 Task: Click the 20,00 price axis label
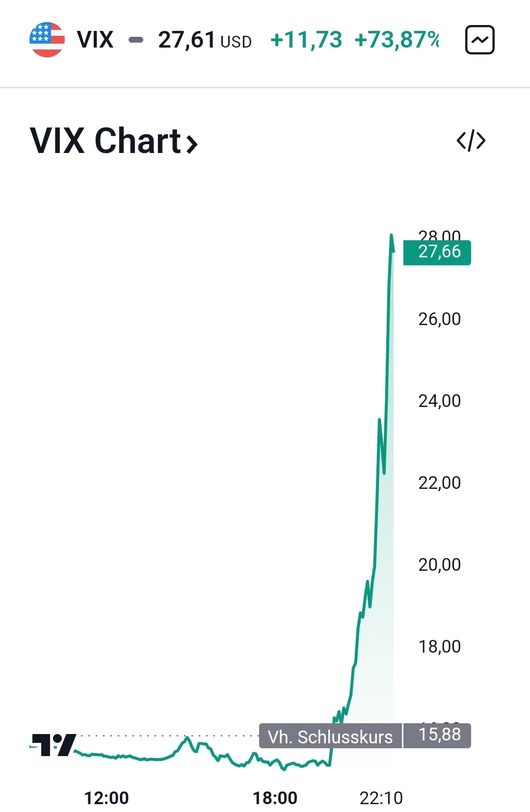pyautogui.click(x=439, y=565)
